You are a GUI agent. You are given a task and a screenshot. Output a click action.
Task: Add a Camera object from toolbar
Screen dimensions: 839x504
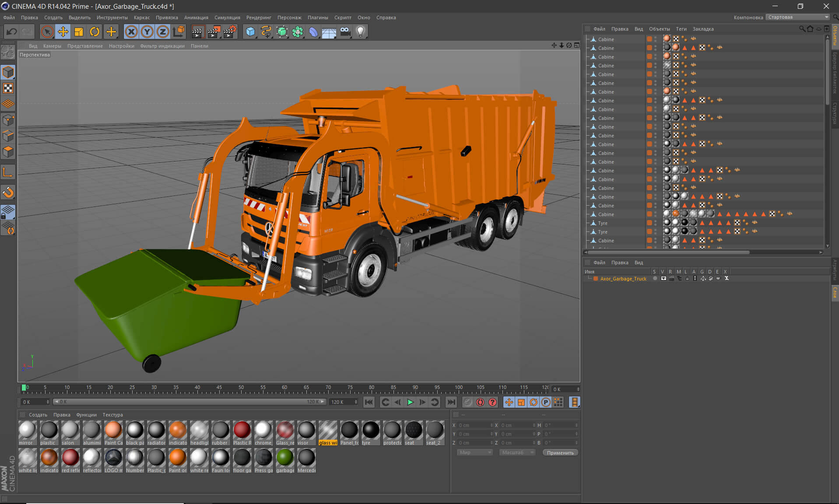click(x=345, y=31)
